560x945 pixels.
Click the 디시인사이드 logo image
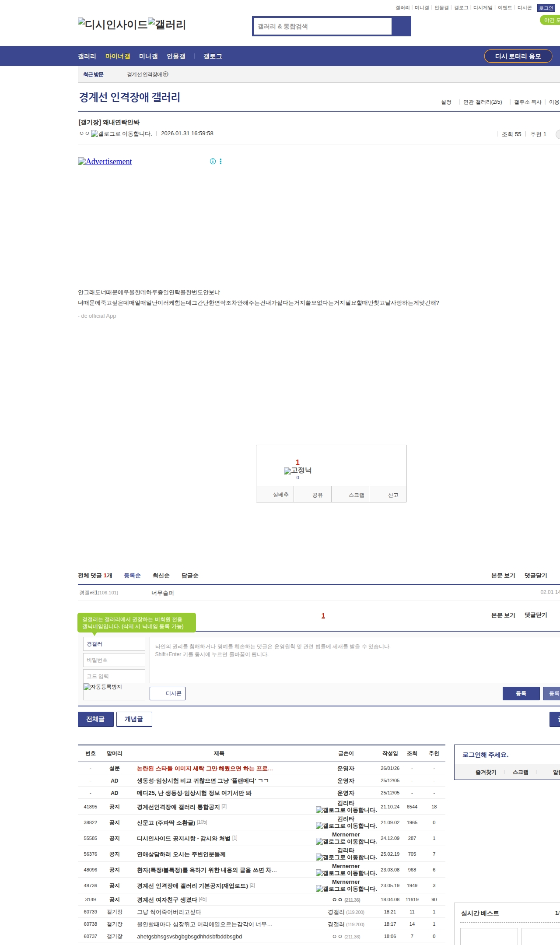pyautogui.click(x=113, y=25)
